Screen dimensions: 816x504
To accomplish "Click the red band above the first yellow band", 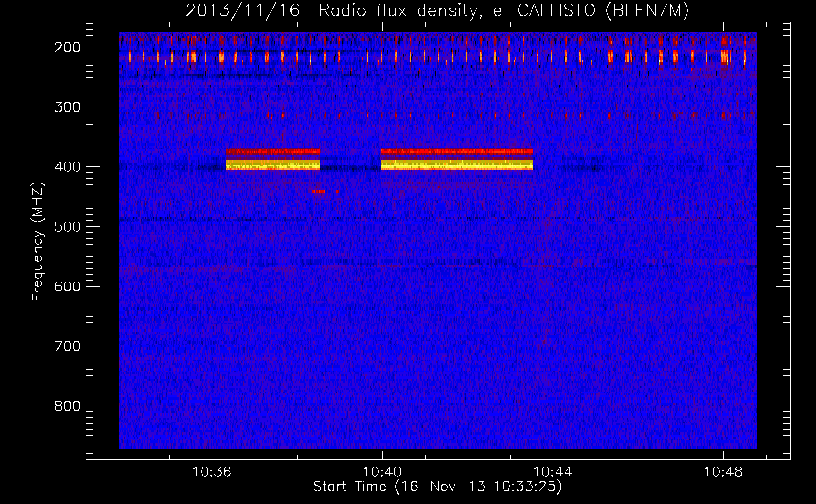I will tap(273, 151).
